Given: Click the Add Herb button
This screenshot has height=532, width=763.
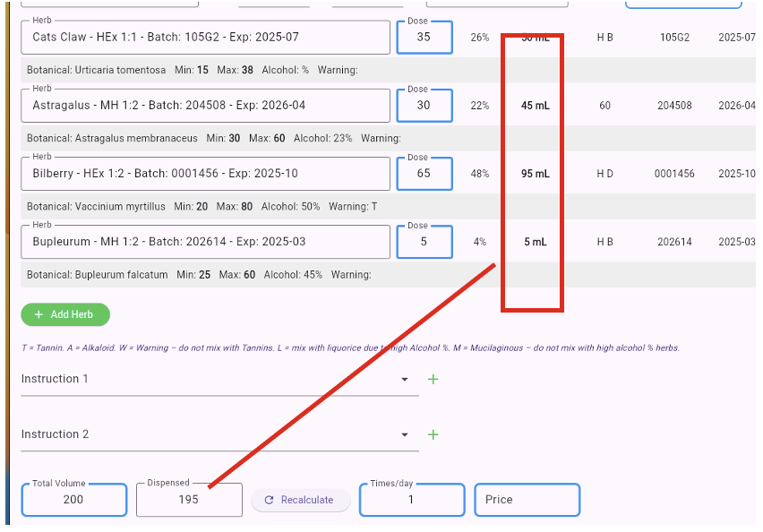Looking at the screenshot, I should pyautogui.click(x=65, y=314).
